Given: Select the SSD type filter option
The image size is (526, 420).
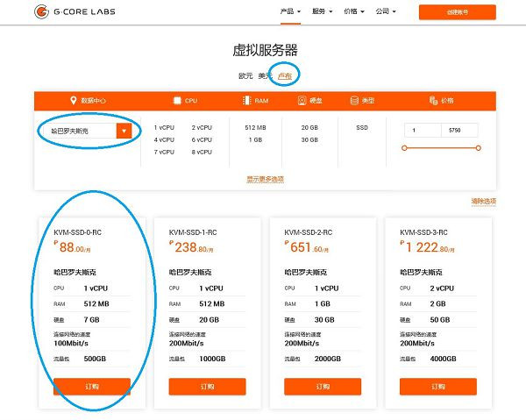Looking at the screenshot, I should click(x=362, y=127).
